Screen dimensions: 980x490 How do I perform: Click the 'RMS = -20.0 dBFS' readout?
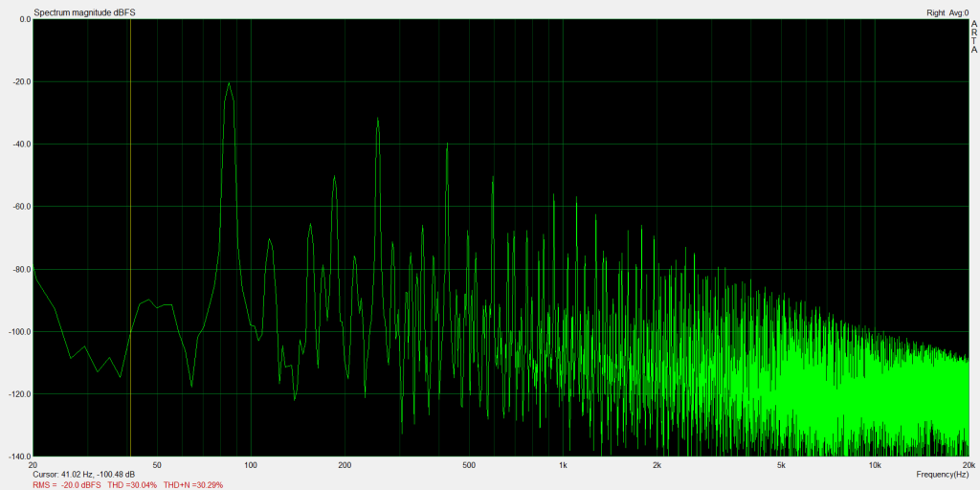68,485
